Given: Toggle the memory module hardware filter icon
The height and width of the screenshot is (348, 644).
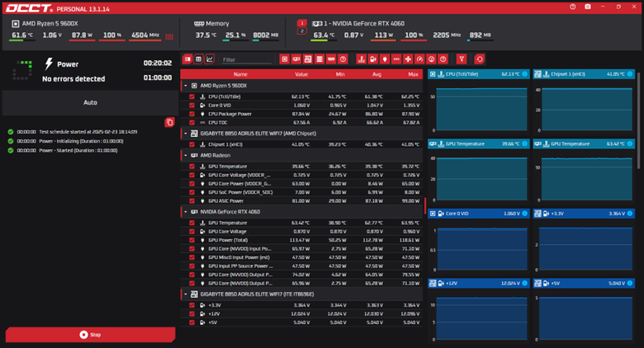Looking at the screenshot, I should (x=331, y=59).
